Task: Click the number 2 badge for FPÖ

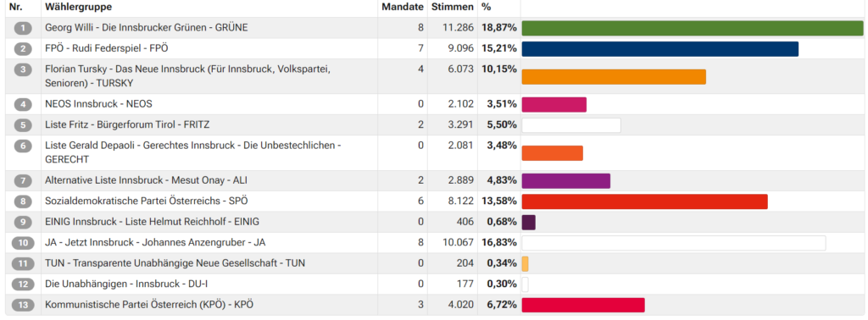Action: tap(23, 48)
